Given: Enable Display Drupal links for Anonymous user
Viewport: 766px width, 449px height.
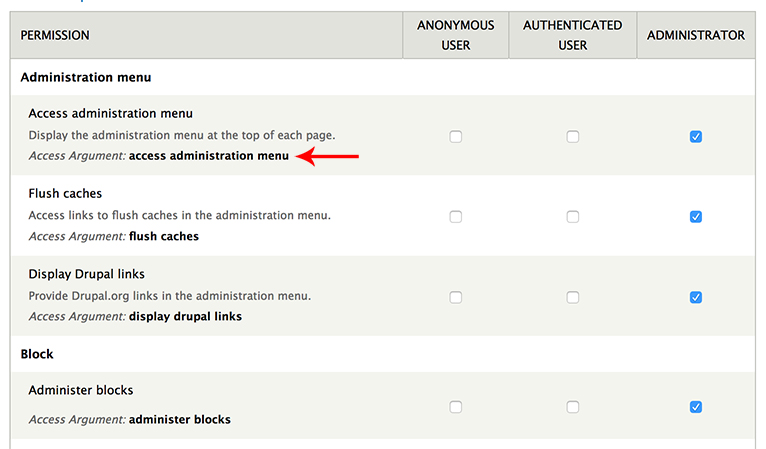Looking at the screenshot, I should click(455, 297).
